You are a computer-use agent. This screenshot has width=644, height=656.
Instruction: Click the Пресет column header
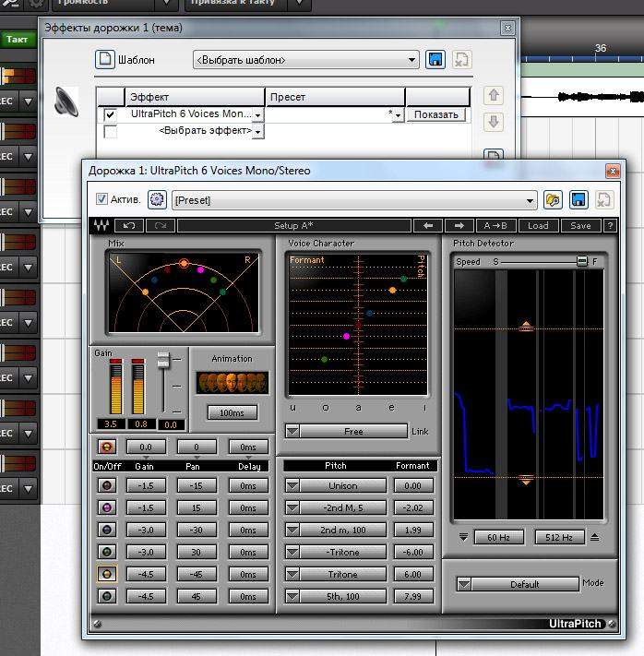point(335,97)
